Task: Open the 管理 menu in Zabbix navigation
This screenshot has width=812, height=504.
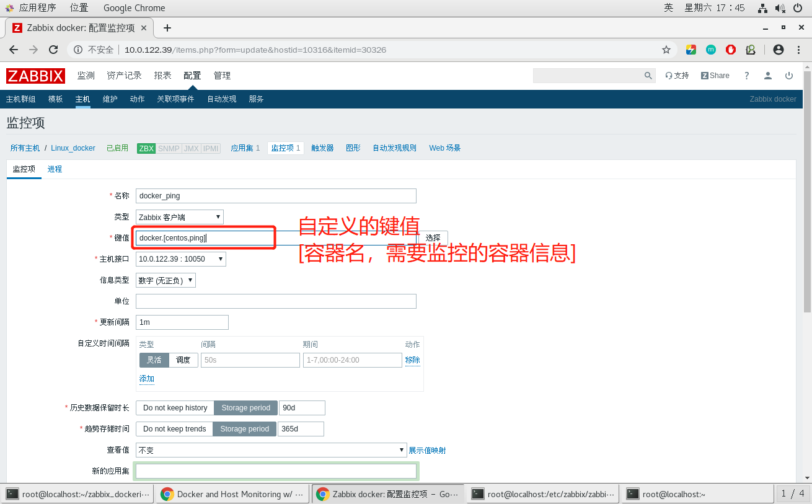Action: coord(222,75)
